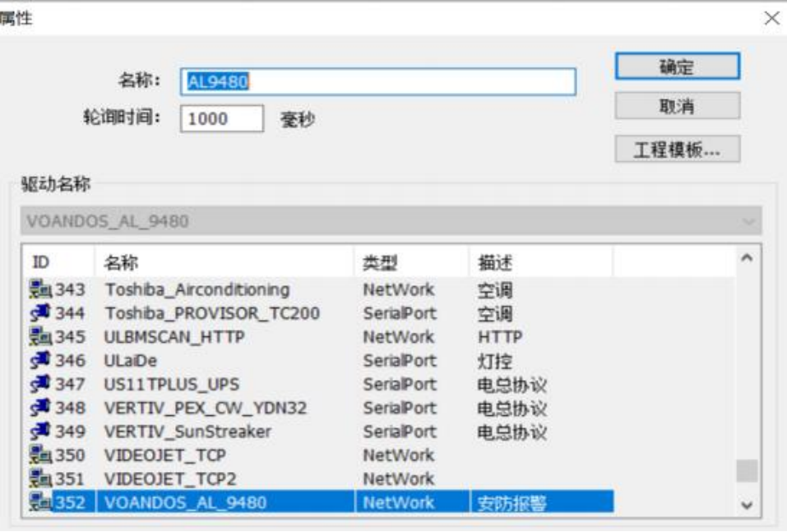Open the VOANDOS_AL_9480 driver dropdown

pyautogui.click(x=391, y=221)
